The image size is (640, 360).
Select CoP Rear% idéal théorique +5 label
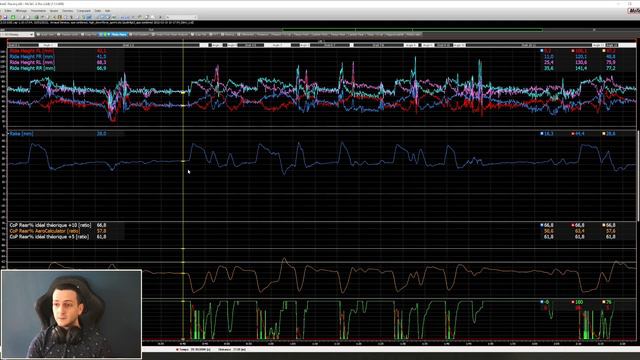[49, 236]
